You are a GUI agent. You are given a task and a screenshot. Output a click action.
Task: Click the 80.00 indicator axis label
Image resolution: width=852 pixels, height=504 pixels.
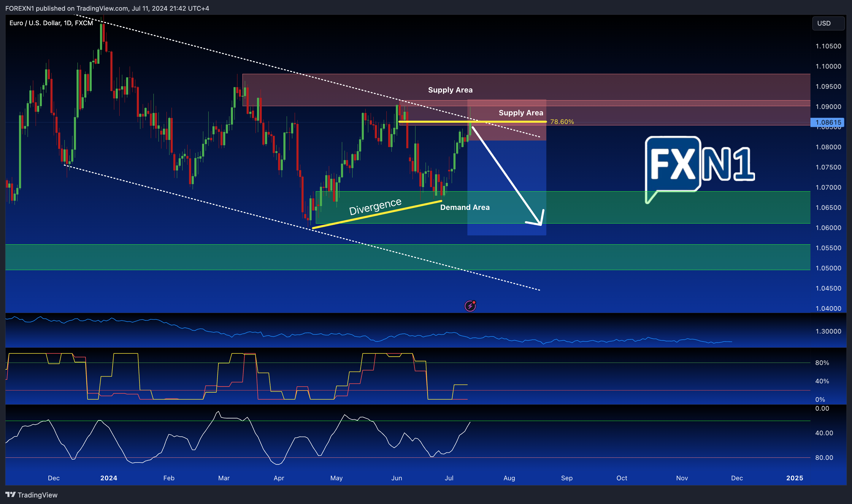824,457
